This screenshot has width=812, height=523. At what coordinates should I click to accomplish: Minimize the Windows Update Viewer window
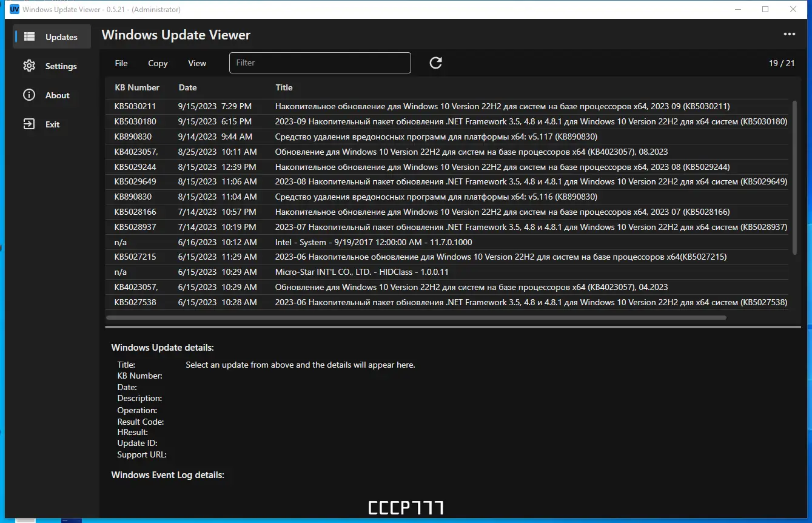coord(738,10)
